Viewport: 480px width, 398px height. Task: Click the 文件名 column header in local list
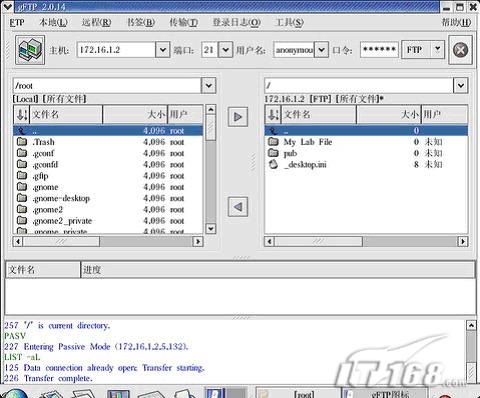[x=66, y=114]
